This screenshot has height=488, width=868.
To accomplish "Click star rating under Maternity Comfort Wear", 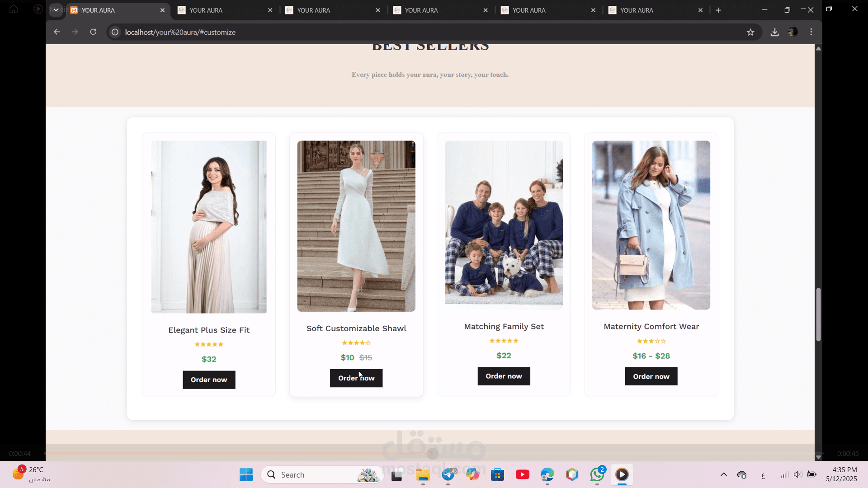I will click(x=651, y=341).
